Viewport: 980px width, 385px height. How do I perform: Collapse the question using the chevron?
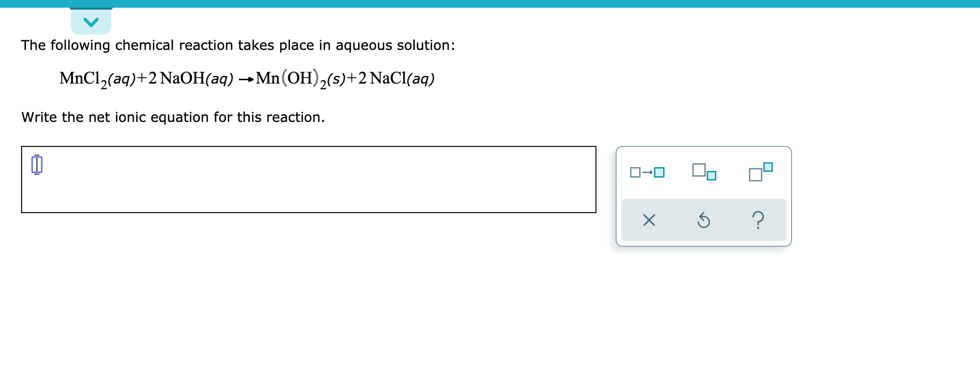pos(91,20)
